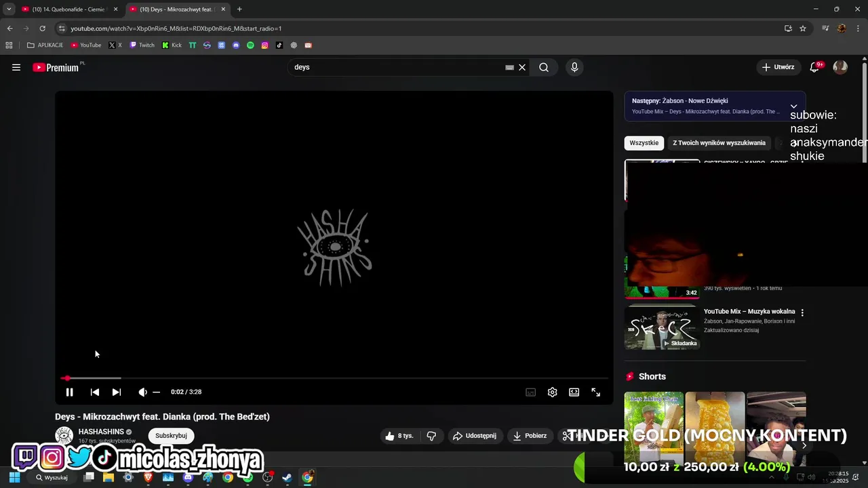Skip to the next video
The height and width of the screenshot is (488, 868).
coord(117,392)
